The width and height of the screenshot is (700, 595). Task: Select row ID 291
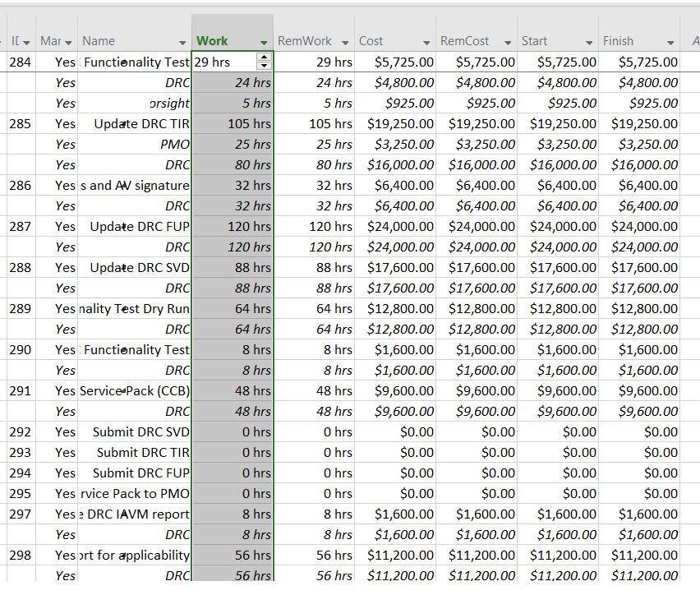[21, 390]
